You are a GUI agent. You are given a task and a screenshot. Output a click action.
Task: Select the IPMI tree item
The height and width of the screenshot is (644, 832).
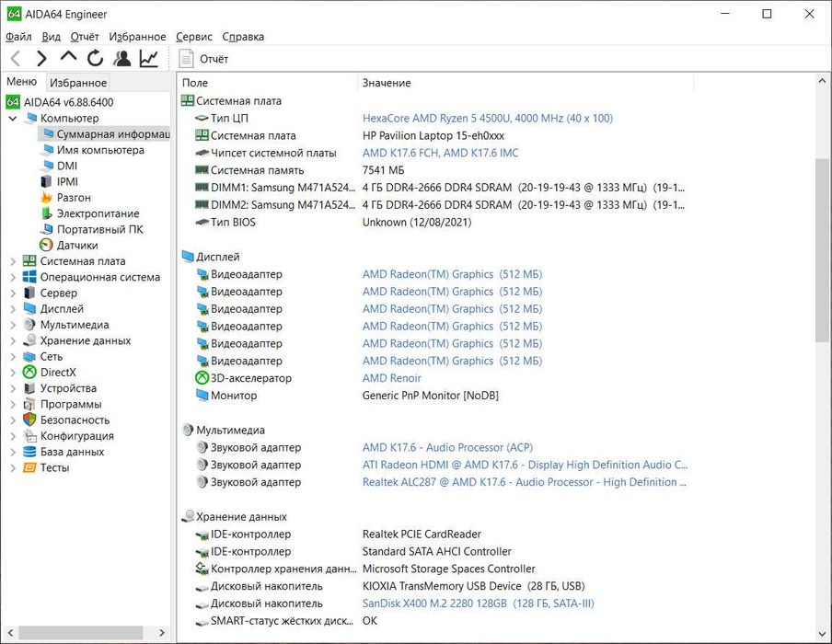pos(67,182)
